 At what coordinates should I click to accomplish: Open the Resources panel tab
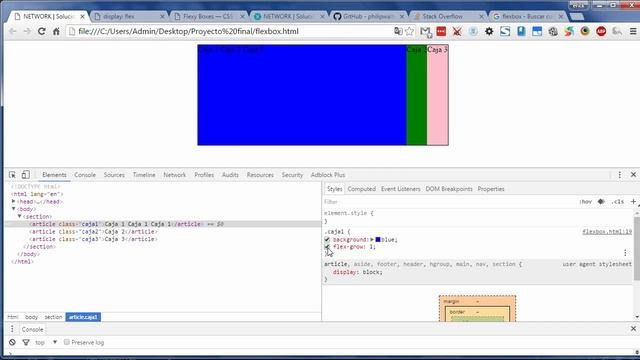(x=260, y=175)
